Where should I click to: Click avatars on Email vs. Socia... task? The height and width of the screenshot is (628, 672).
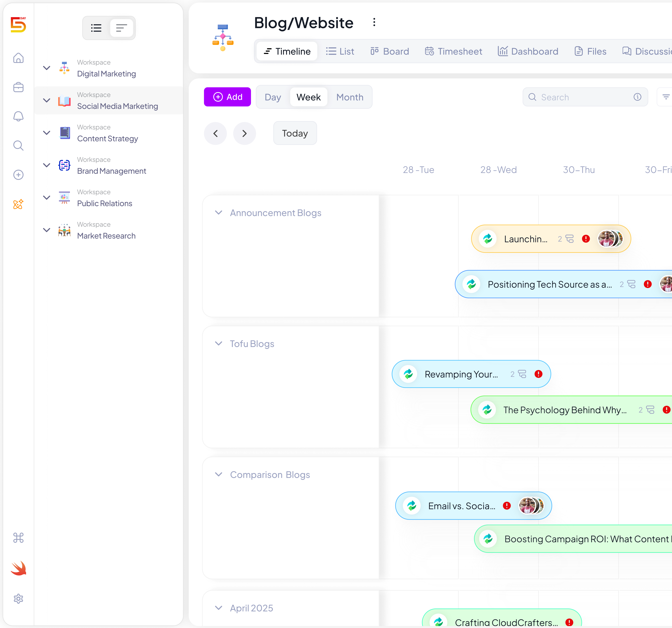pos(531,506)
